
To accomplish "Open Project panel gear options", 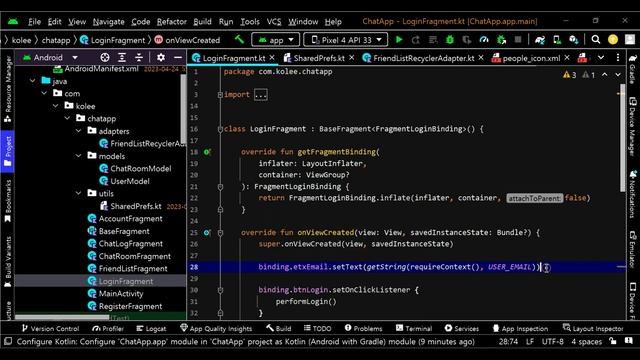I will [161, 58].
